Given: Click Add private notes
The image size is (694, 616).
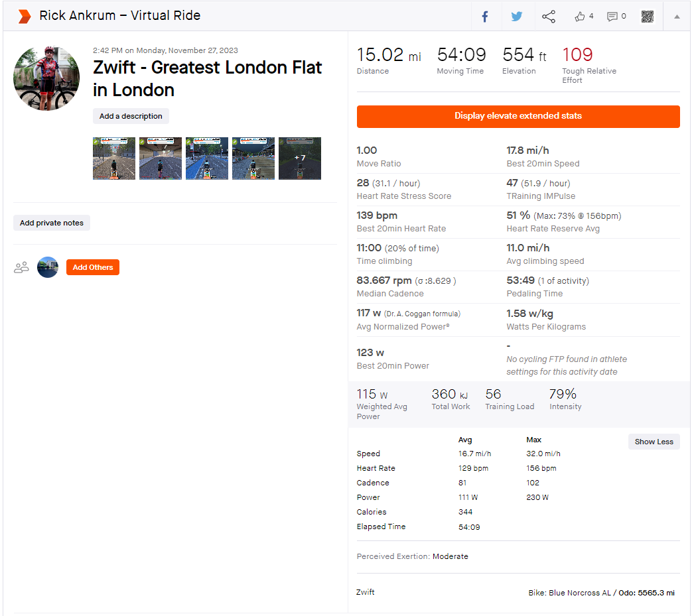Looking at the screenshot, I should pyautogui.click(x=51, y=223).
